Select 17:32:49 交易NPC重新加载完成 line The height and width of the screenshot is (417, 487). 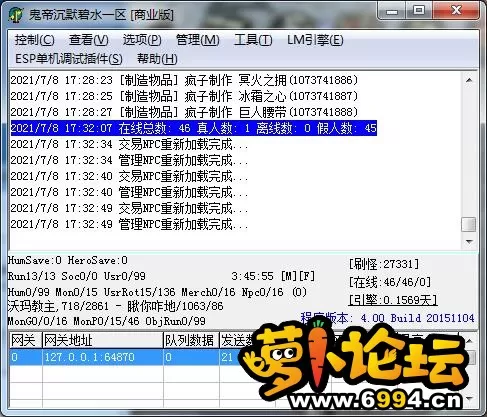(x=129, y=208)
